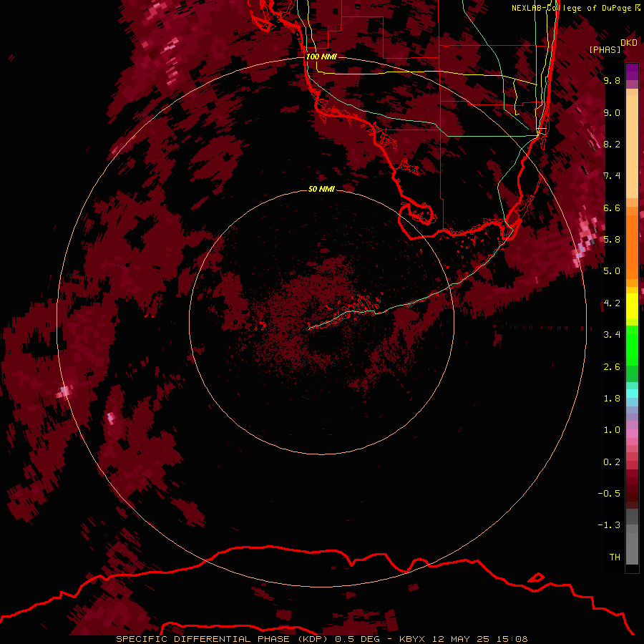Click the pink segment of the color bar

pos(632,434)
